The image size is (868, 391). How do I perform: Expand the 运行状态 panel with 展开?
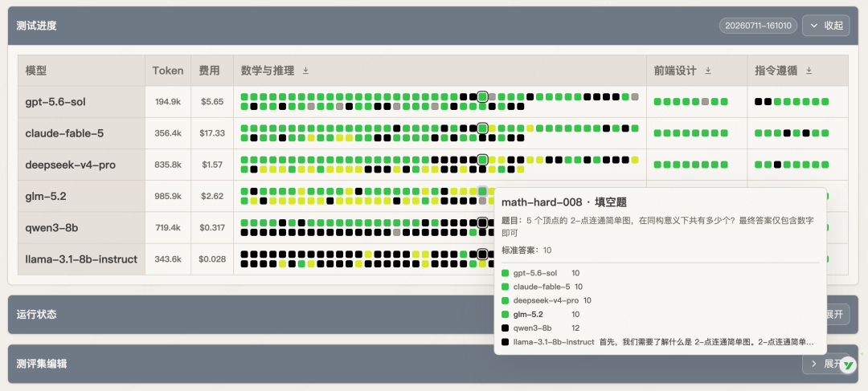pos(834,314)
